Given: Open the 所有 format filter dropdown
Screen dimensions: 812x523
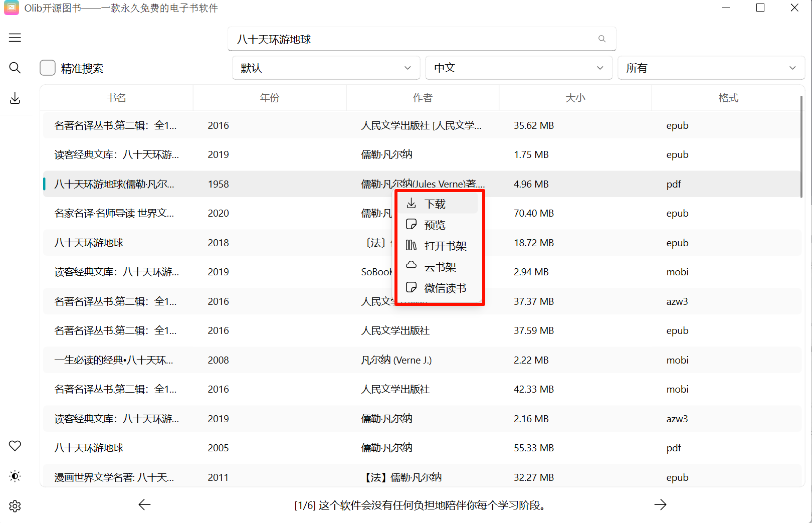Looking at the screenshot, I should pos(711,68).
